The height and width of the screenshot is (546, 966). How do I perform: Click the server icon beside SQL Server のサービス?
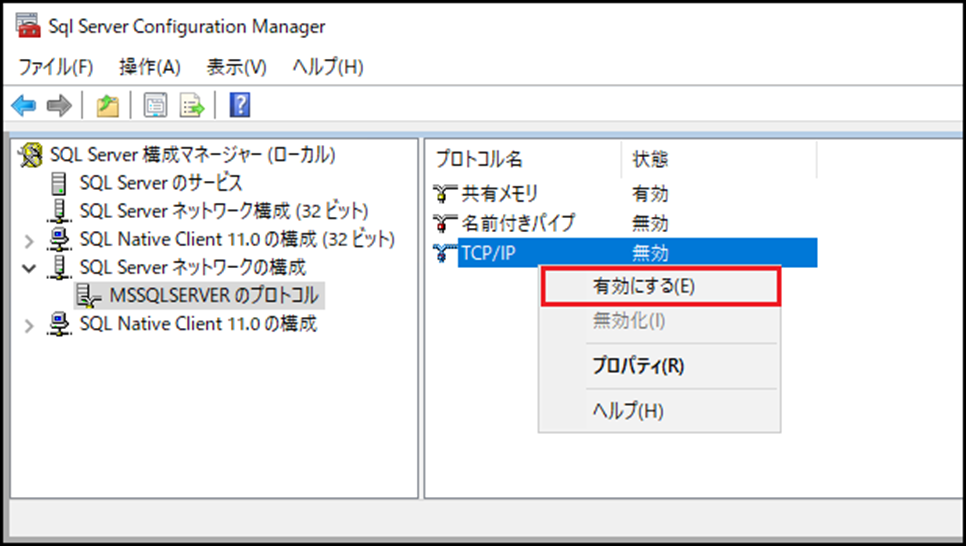click(x=59, y=183)
